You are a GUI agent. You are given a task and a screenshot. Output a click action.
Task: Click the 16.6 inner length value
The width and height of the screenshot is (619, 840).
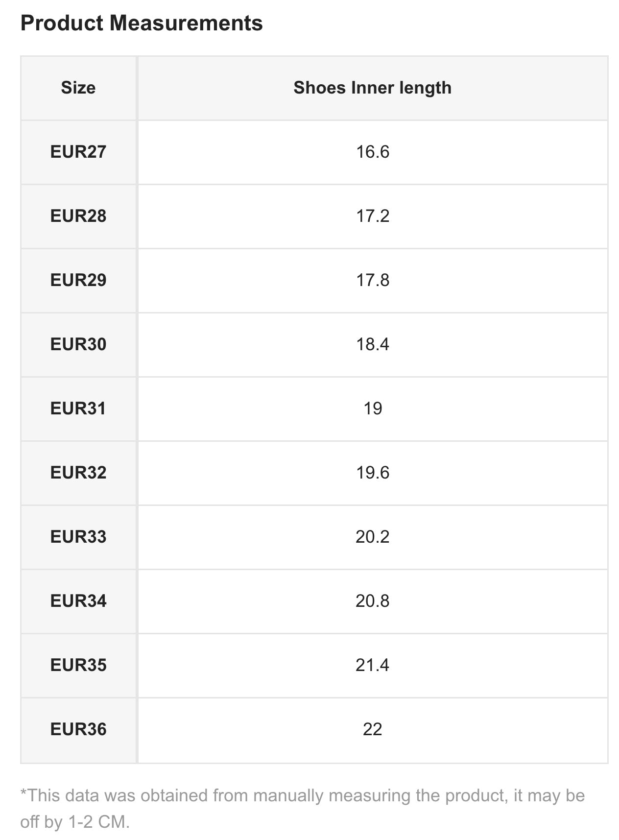pyautogui.click(x=372, y=152)
